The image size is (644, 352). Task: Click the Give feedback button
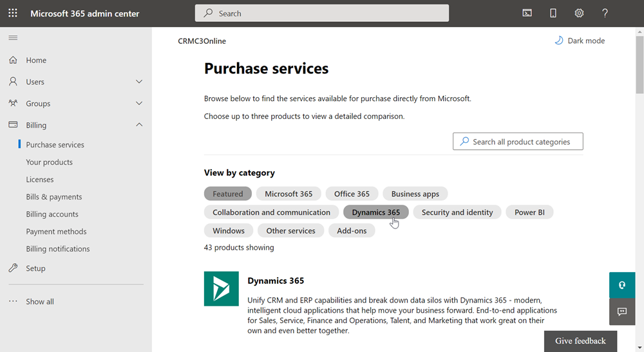[x=580, y=341]
